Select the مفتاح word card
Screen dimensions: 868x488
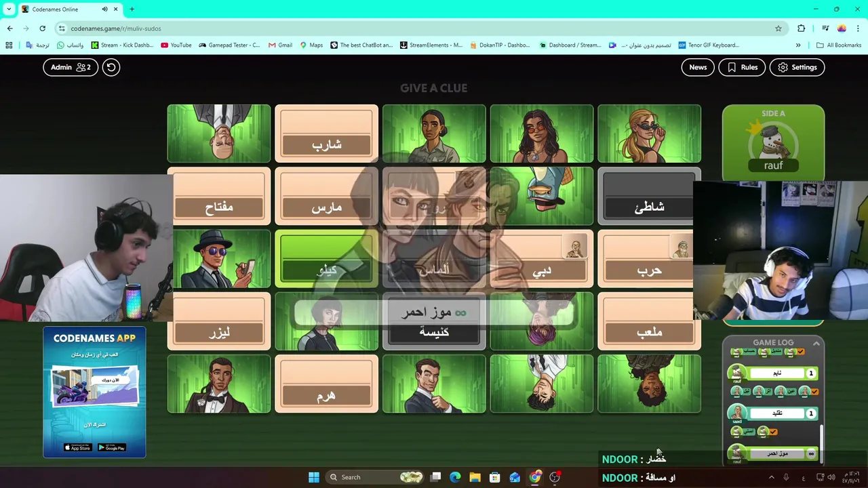click(219, 196)
